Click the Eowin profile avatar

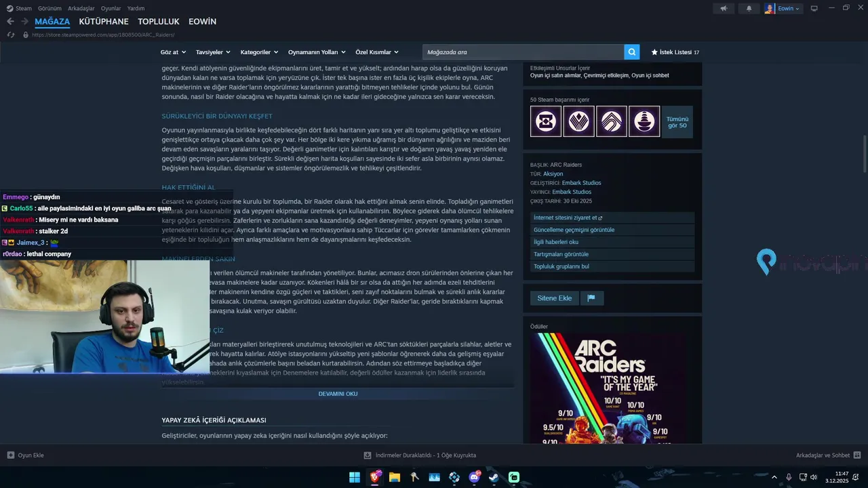[770, 8]
